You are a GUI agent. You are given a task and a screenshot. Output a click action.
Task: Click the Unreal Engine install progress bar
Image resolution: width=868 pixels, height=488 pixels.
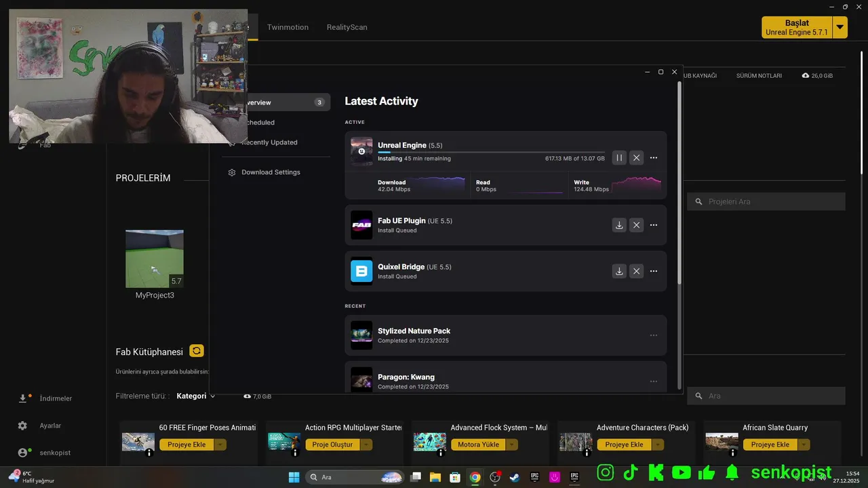[x=491, y=152]
